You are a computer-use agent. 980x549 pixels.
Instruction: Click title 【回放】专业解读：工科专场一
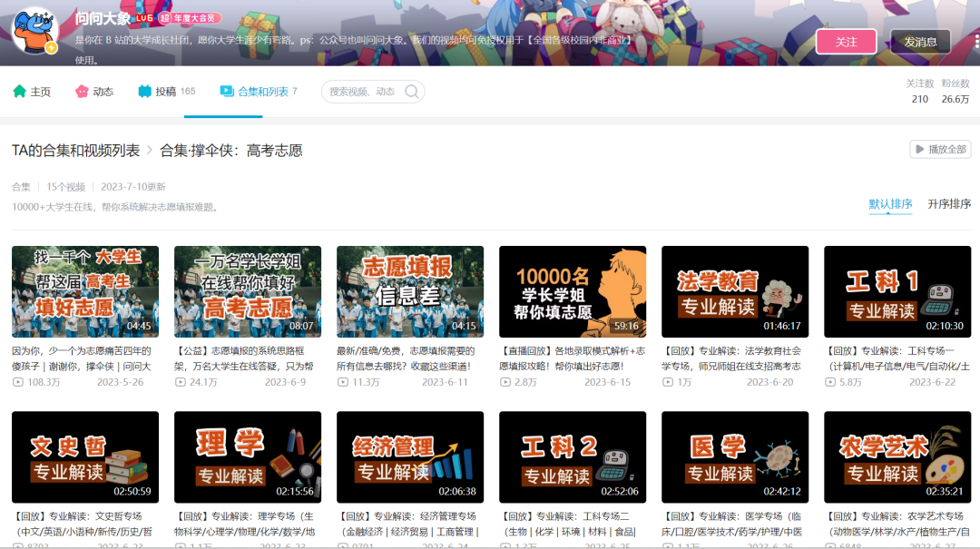[x=897, y=358]
